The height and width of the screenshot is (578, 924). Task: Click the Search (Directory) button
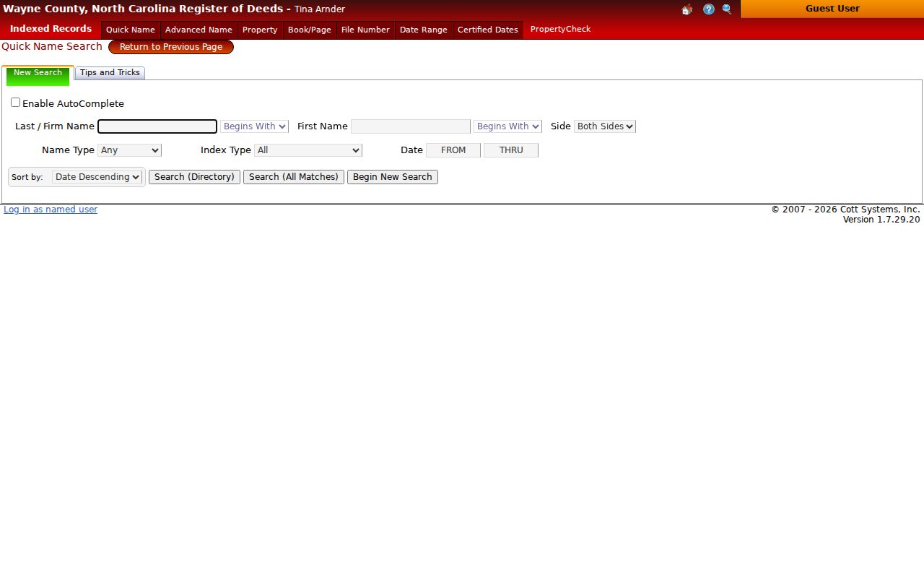click(194, 177)
